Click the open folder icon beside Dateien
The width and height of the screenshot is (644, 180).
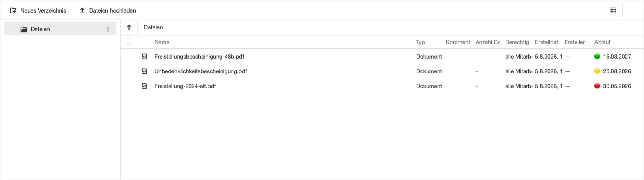coord(24,29)
